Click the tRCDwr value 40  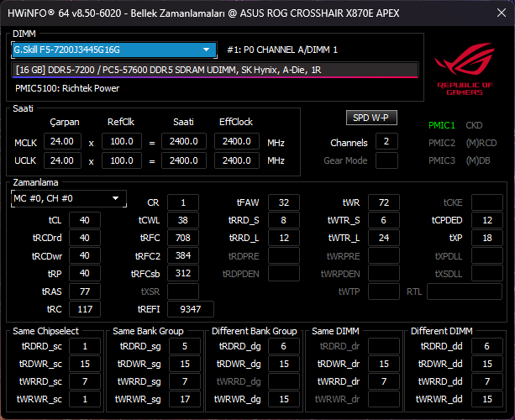pos(84,255)
